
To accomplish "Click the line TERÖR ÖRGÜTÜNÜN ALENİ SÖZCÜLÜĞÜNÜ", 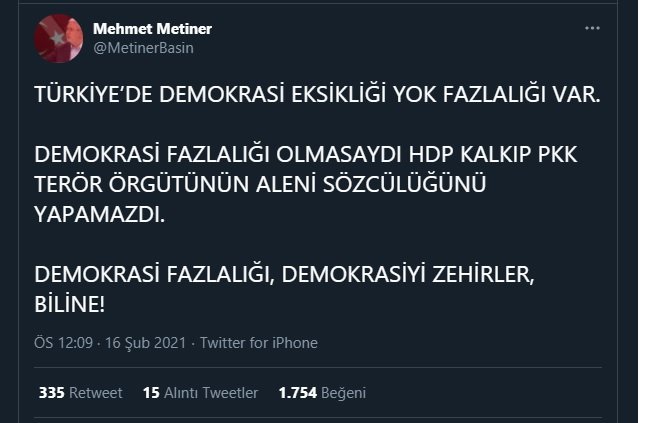I will click(260, 184).
